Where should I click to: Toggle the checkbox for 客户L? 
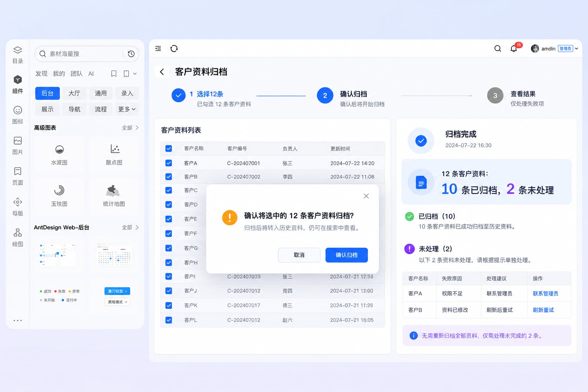[168, 320]
